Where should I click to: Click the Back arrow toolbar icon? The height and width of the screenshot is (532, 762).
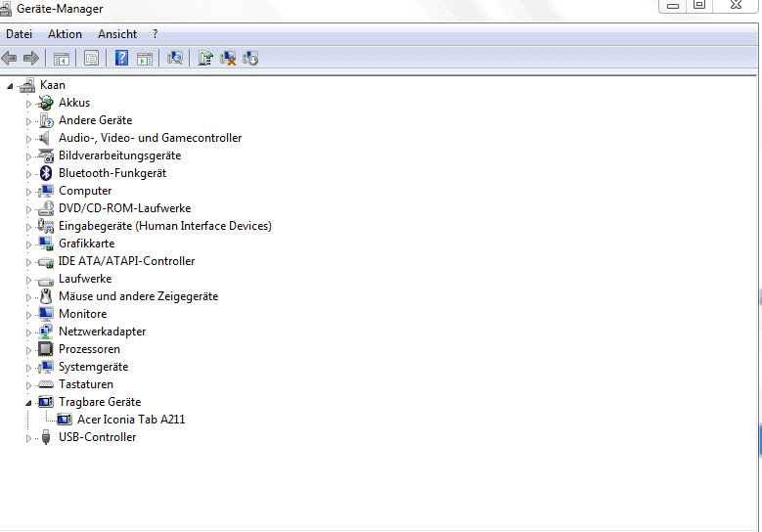(9, 59)
